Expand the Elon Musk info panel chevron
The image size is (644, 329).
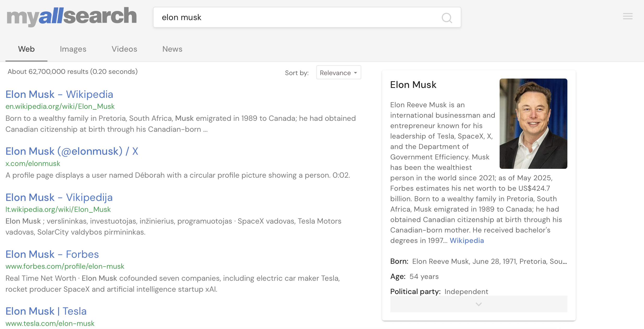479,304
